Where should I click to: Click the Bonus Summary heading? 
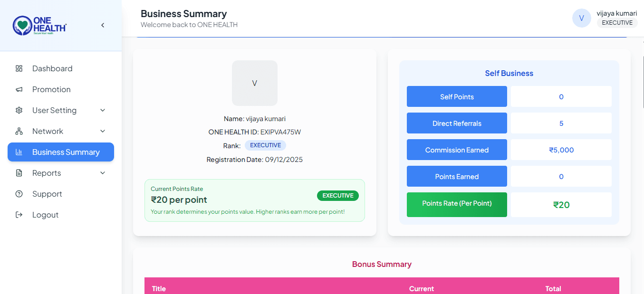tap(382, 264)
